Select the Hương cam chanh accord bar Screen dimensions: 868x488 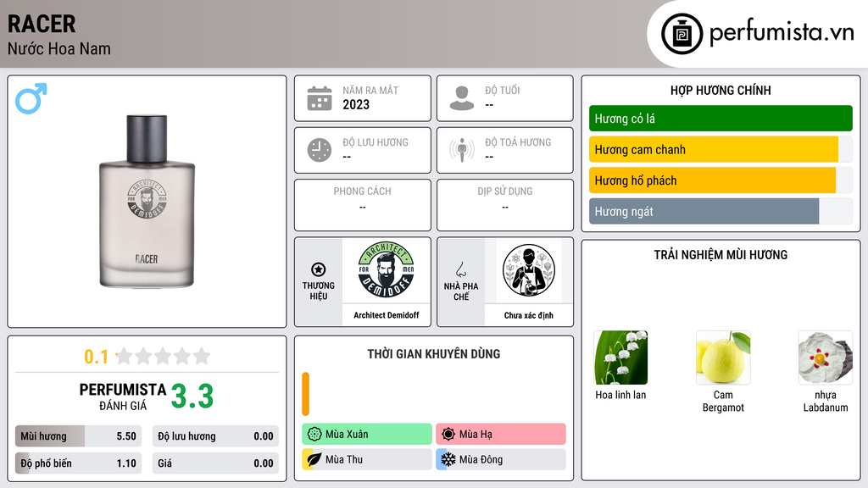point(721,149)
